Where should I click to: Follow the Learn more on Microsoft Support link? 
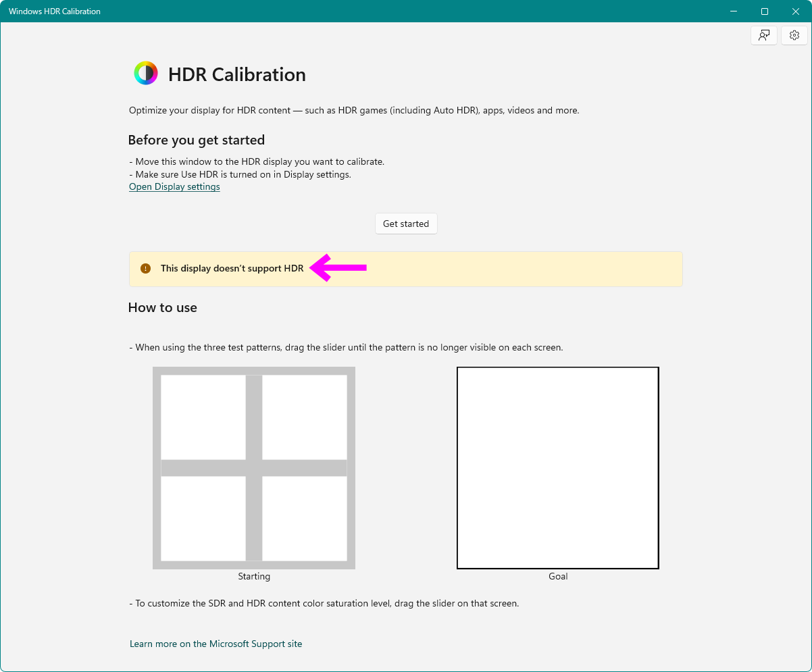click(x=216, y=644)
